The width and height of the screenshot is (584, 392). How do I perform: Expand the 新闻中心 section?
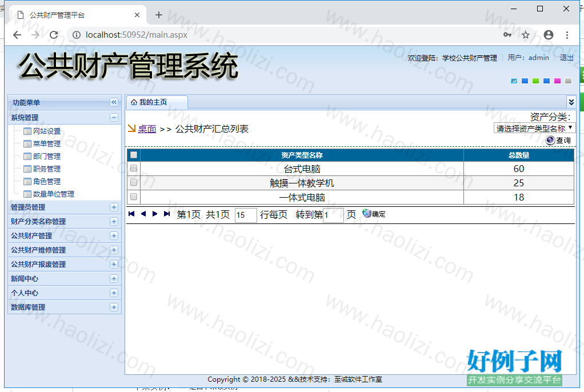point(114,278)
